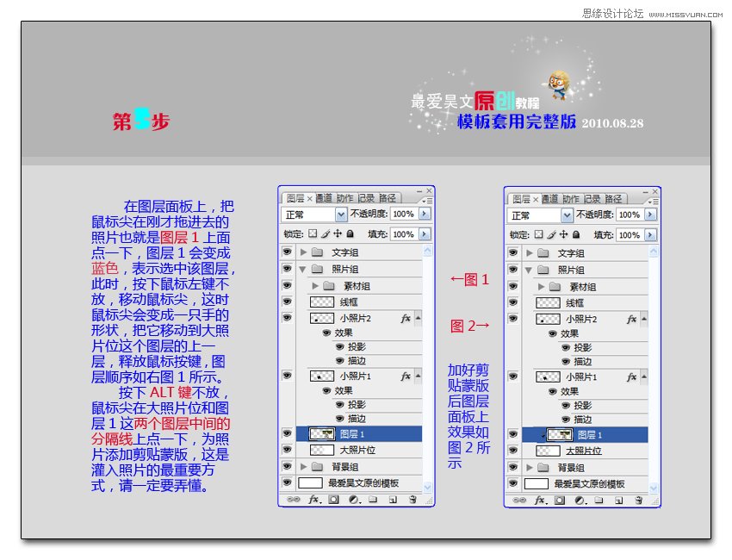Click scroll down arrow in left layers list
This screenshot has width=732, height=560.
pyautogui.click(x=428, y=487)
